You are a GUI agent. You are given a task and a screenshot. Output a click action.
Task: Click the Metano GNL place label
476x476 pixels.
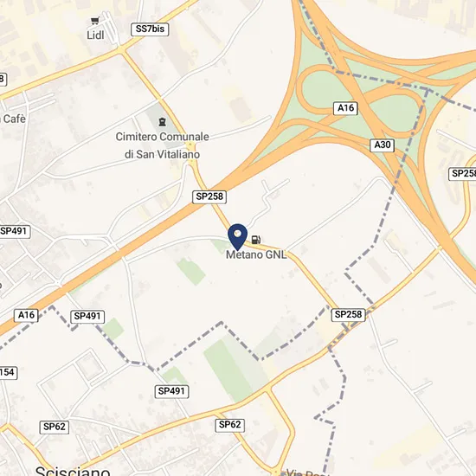pyautogui.click(x=256, y=254)
